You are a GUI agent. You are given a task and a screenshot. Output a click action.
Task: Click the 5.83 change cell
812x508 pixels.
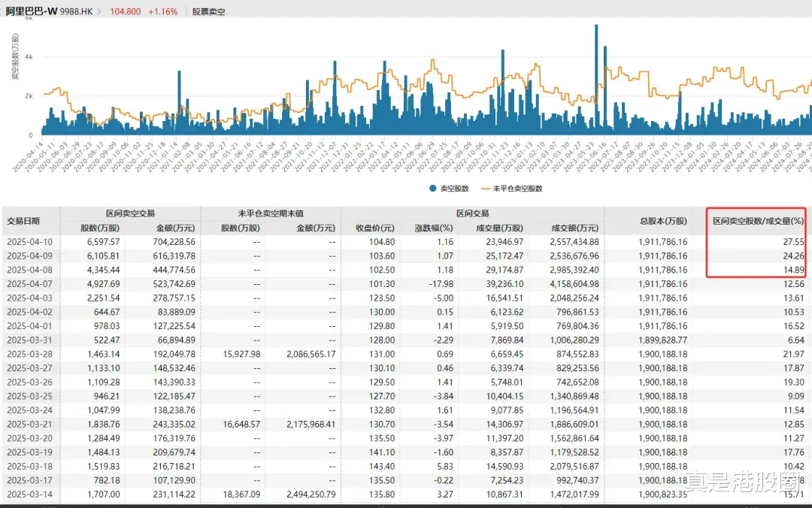tap(445, 466)
